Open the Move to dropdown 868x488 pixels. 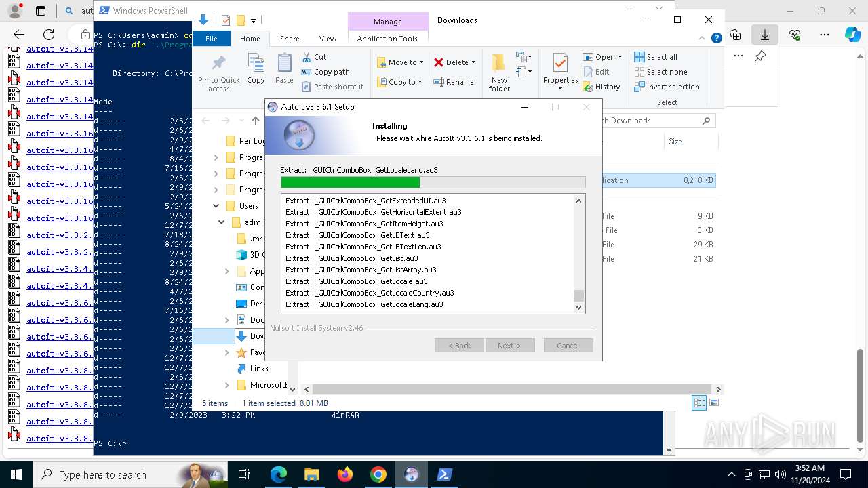(x=400, y=62)
